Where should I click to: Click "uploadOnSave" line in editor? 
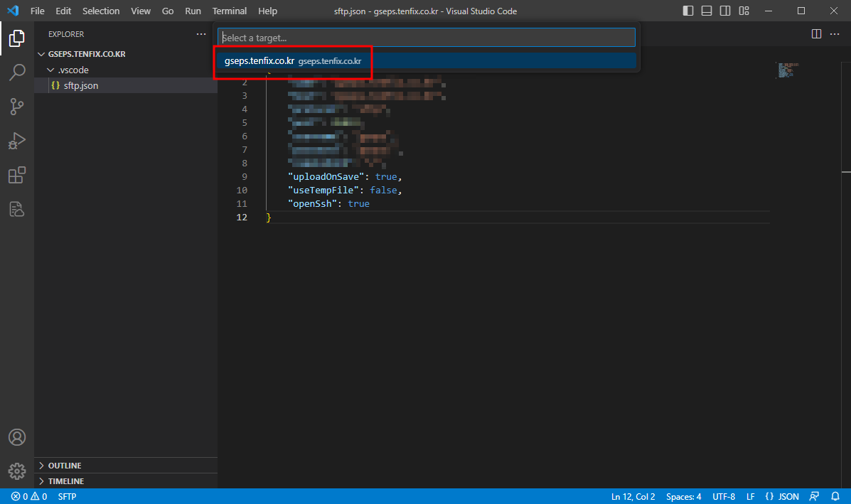click(345, 177)
